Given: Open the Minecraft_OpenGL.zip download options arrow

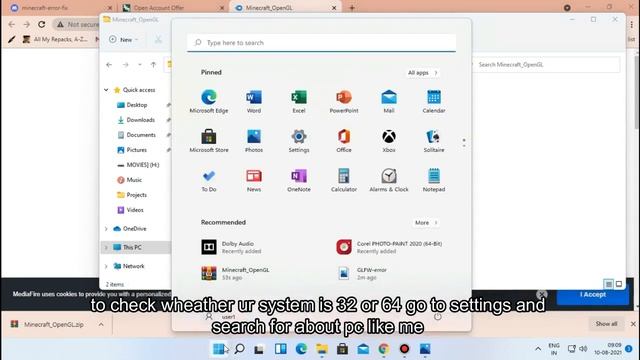Looking at the screenshot, I should 101,324.
